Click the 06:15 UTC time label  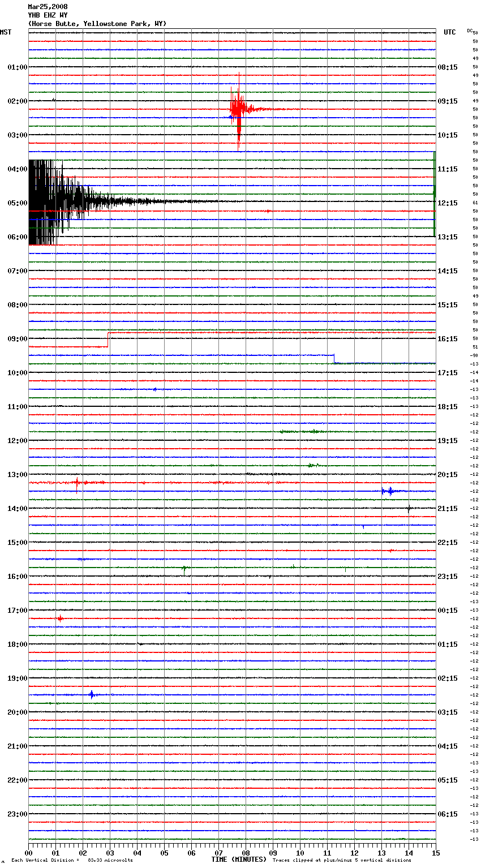(x=448, y=814)
